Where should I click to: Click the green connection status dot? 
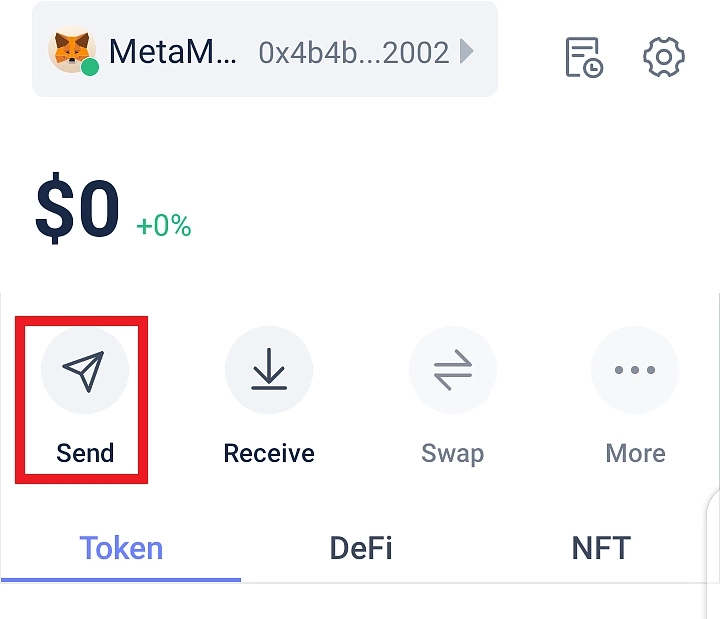90,67
